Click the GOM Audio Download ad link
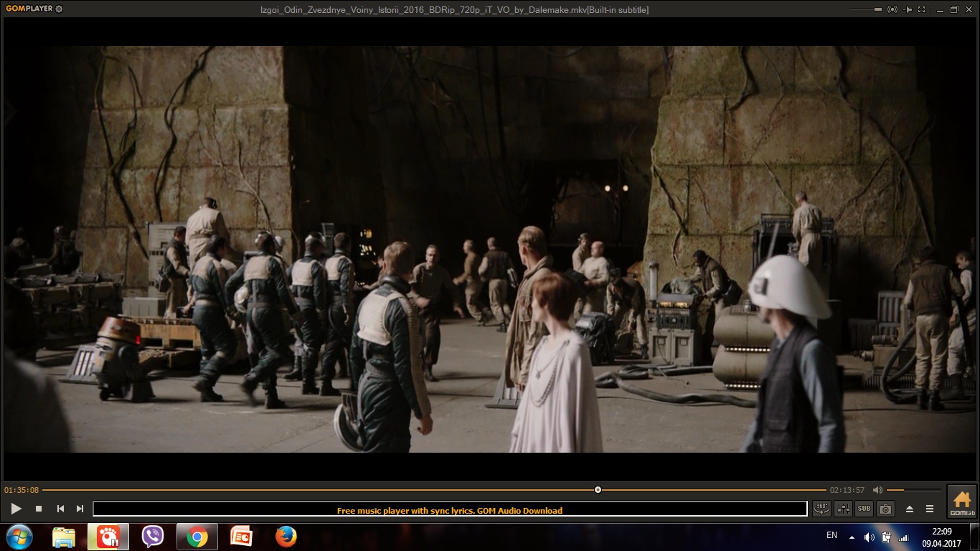 click(x=450, y=511)
